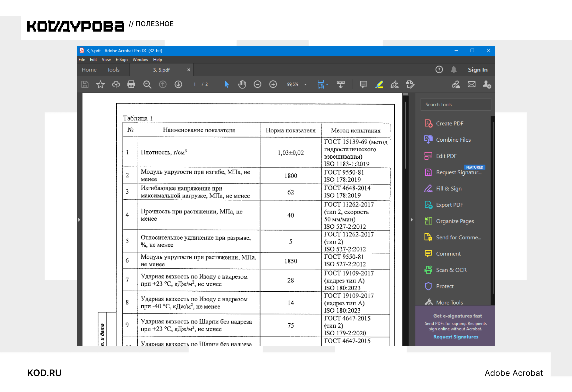Print the document with printer icon

(131, 84)
